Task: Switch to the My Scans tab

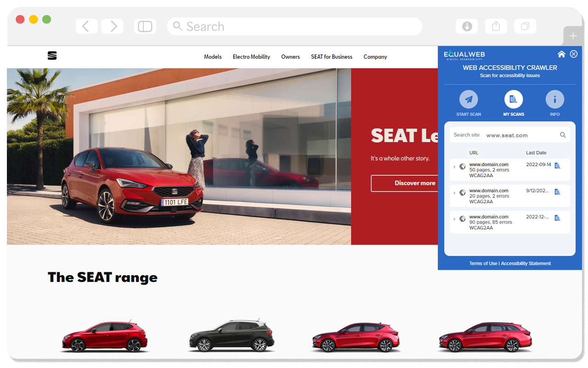Action: tap(514, 103)
